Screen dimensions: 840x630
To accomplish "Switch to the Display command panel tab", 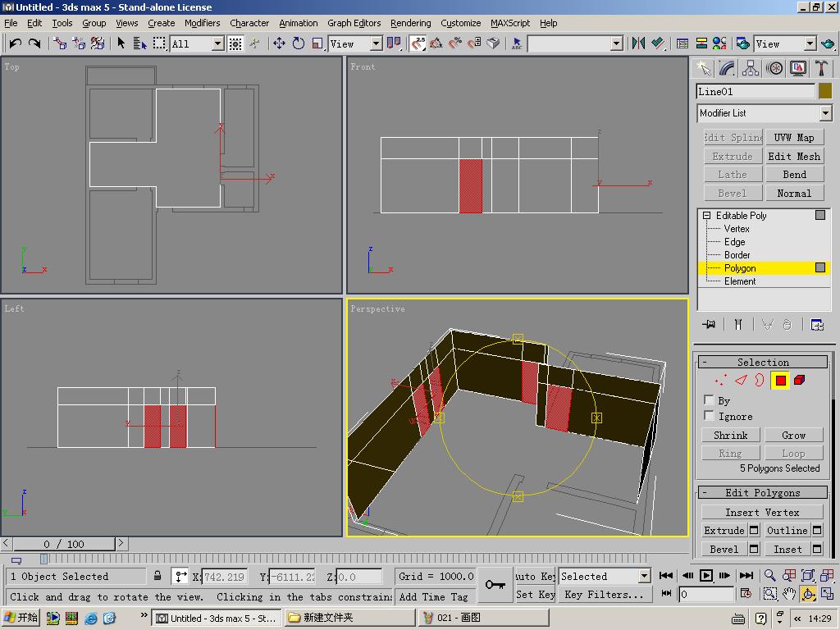I will point(797,68).
